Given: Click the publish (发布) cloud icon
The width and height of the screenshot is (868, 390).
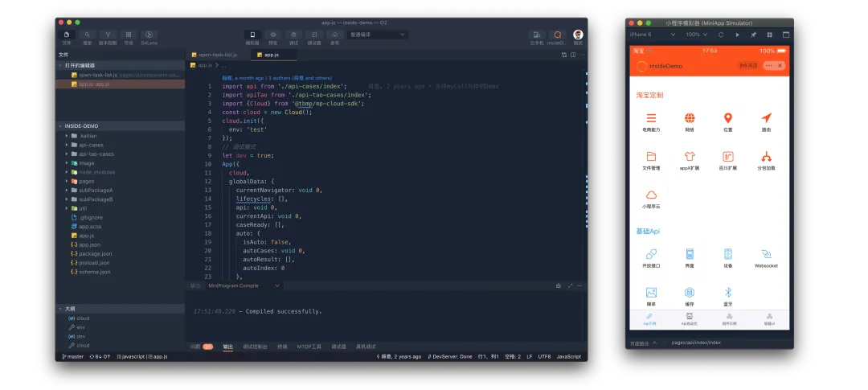Looking at the screenshot, I should point(334,35).
